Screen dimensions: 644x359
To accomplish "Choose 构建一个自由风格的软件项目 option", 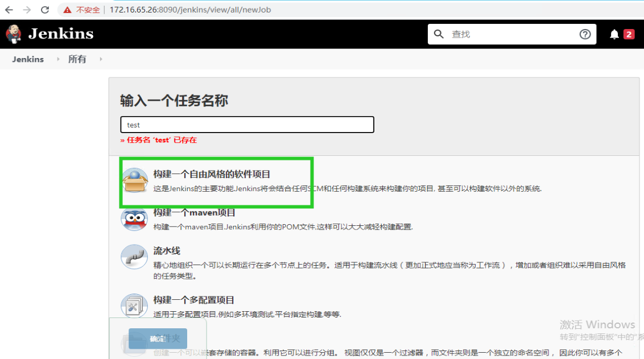I will point(212,174).
